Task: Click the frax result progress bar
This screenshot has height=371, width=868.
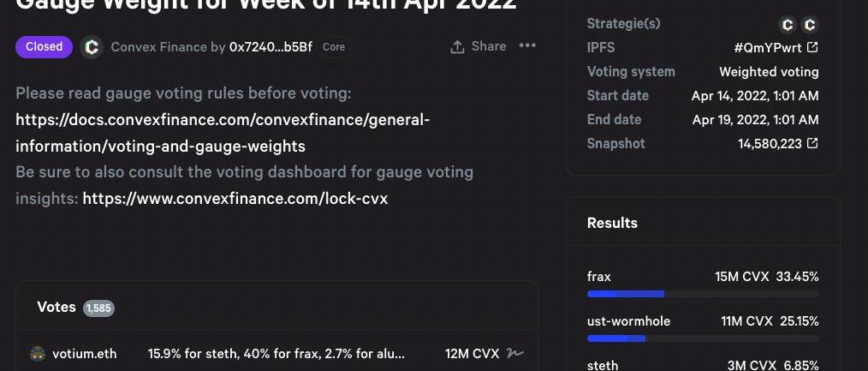Action: 702,294
